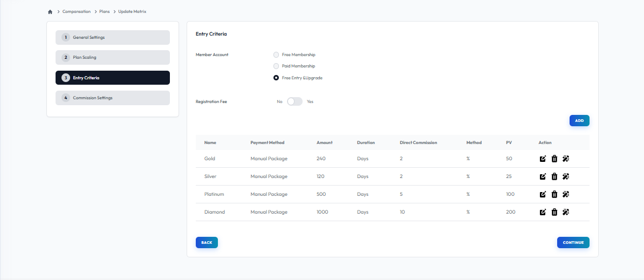The image size is (644, 280).
Task: Select Free Entry & Upgrade radio option
Action: (x=276, y=78)
